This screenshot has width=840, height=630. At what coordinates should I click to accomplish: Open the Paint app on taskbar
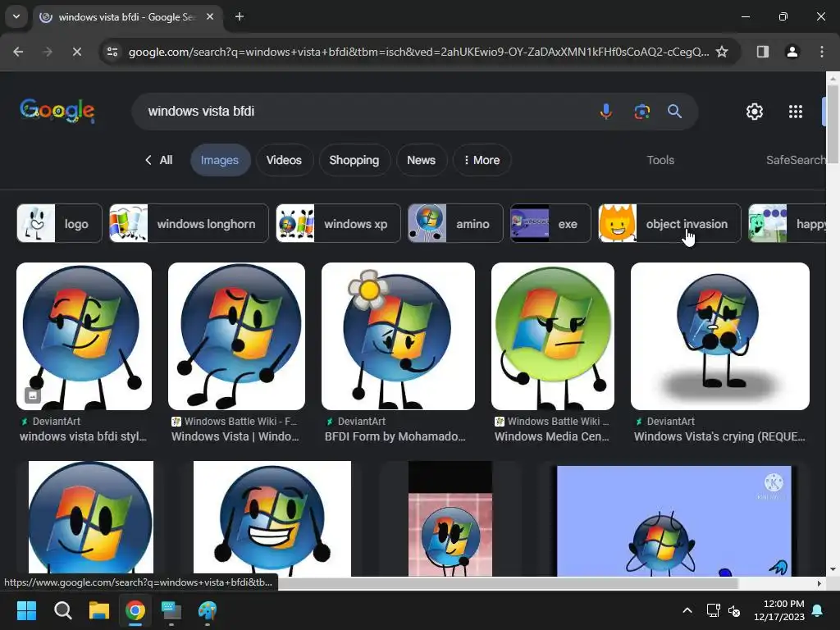(208, 610)
